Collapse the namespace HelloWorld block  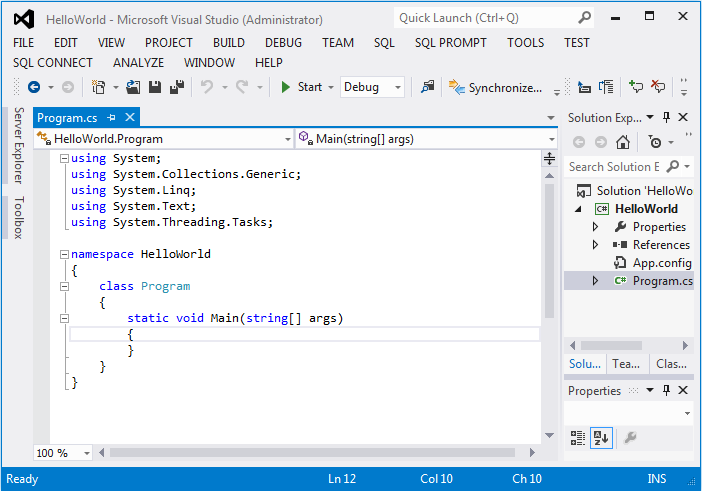coord(64,254)
